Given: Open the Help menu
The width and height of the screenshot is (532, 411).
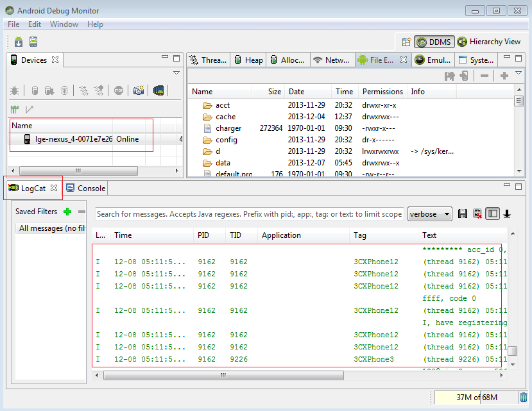Looking at the screenshot, I should (x=95, y=24).
